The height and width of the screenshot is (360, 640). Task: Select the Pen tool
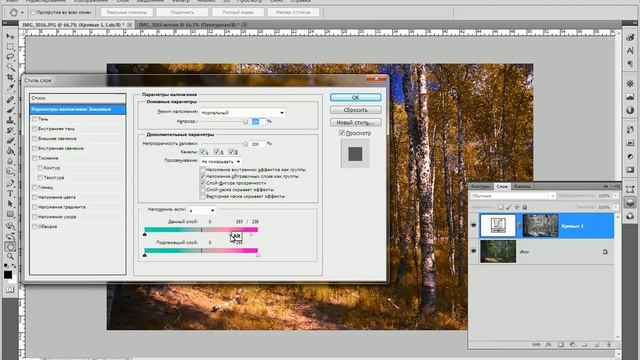pos(10,183)
